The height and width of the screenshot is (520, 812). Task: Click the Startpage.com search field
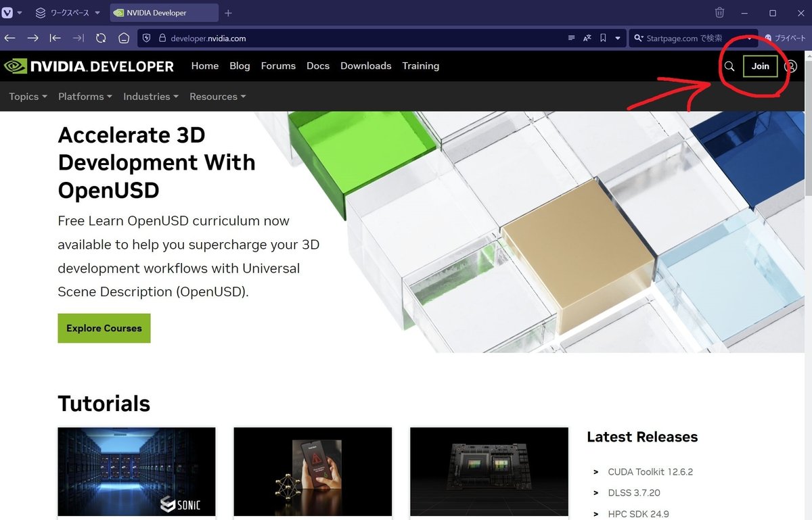694,39
